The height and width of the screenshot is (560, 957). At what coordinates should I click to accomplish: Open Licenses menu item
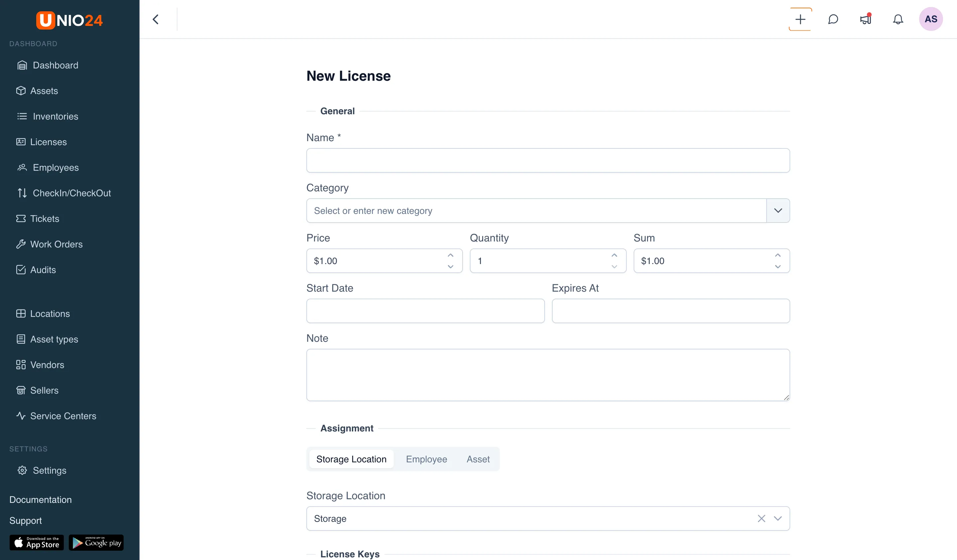(x=49, y=142)
